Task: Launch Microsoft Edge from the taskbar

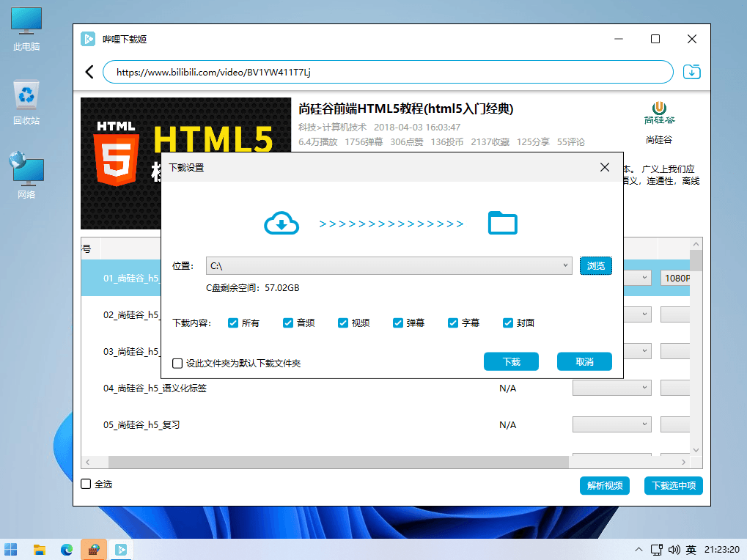Action: (67, 550)
